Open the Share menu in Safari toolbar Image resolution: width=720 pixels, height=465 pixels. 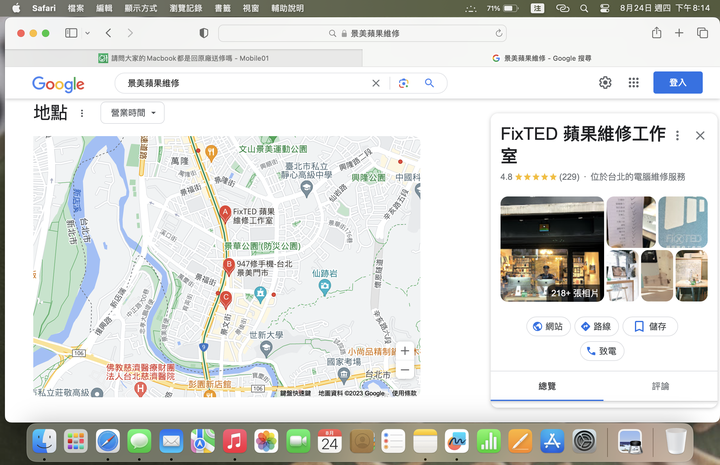point(657,33)
